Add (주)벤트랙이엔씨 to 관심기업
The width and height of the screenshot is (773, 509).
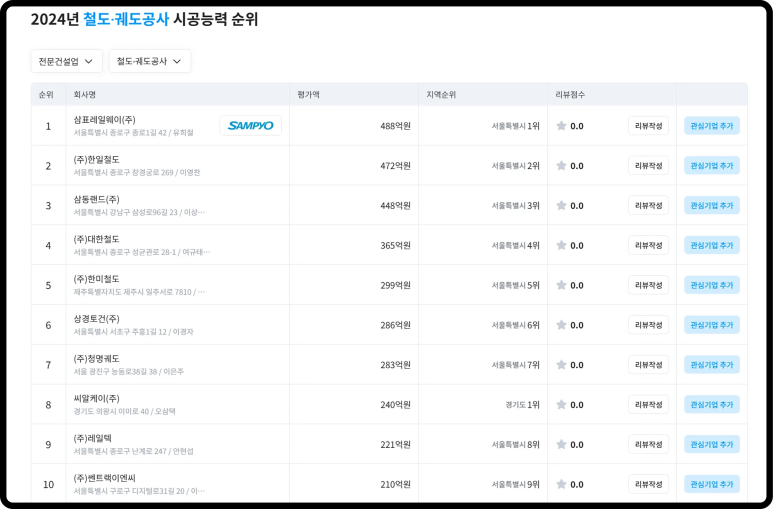click(x=712, y=484)
